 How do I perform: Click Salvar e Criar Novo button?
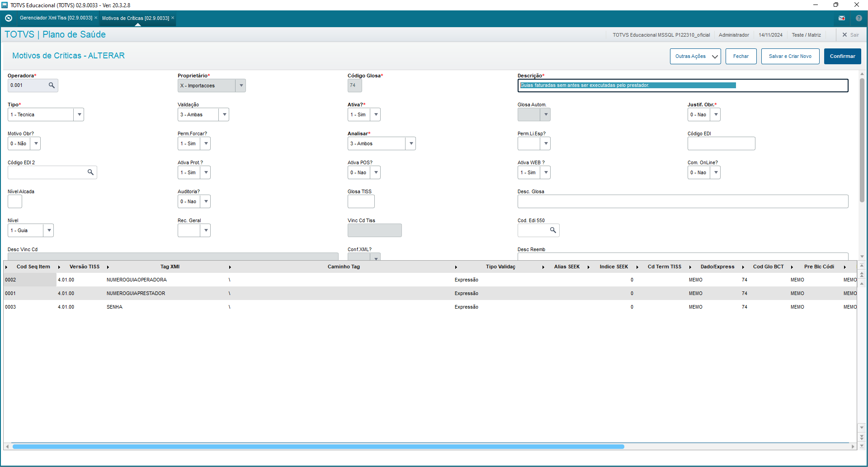(790, 57)
